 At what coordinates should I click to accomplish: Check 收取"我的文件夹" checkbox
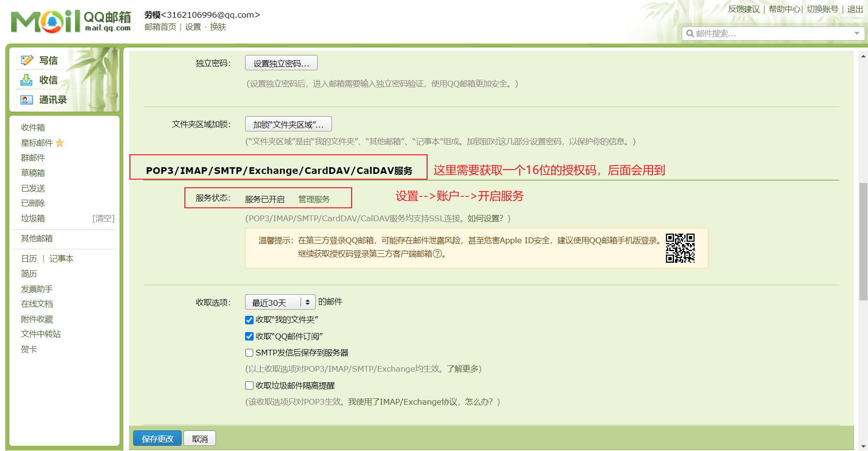(249, 320)
